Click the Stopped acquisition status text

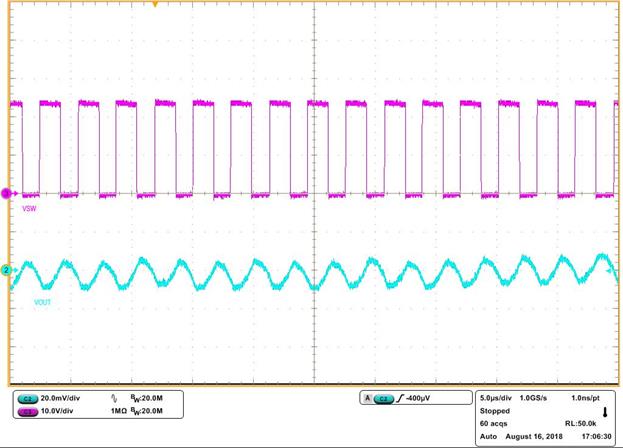click(496, 410)
